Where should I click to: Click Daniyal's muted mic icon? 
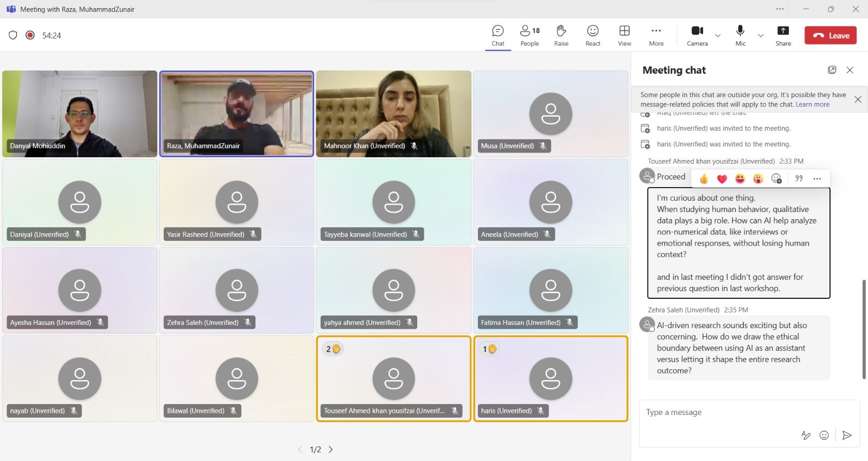pyautogui.click(x=78, y=234)
